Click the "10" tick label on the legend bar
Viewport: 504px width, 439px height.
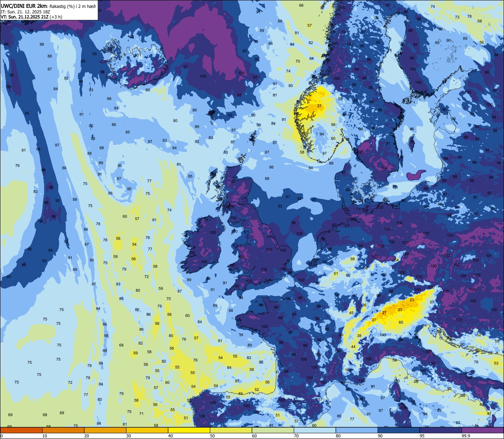[44, 436]
